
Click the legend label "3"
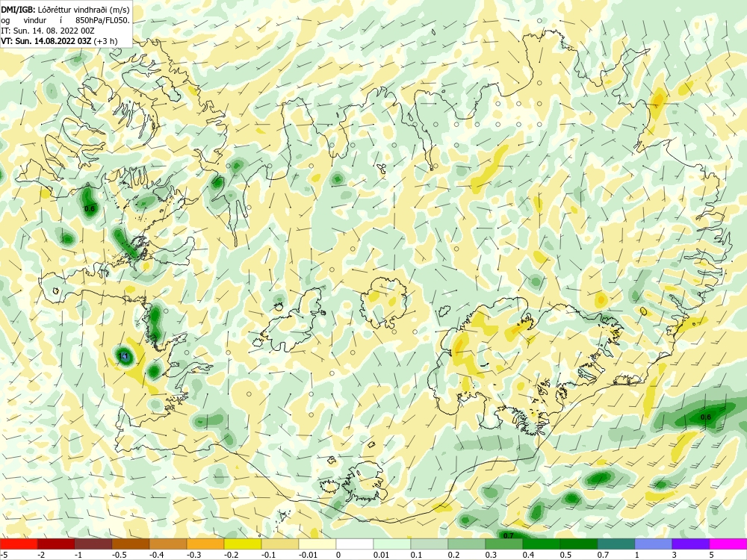tap(675, 555)
